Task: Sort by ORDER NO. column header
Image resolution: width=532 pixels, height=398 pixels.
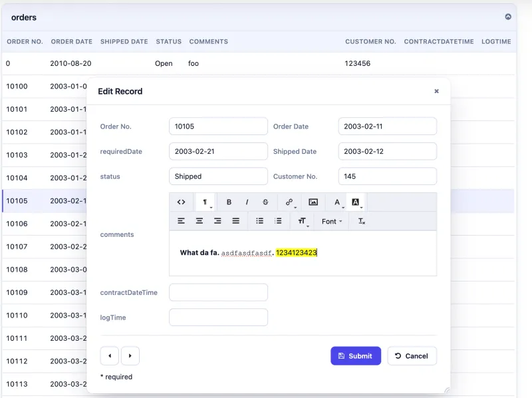Action: coord(25,41)
